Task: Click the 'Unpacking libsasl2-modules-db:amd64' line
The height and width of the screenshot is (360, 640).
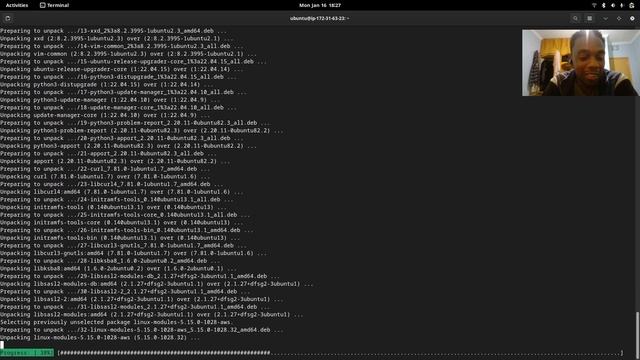Action: (x=157, y=284)
